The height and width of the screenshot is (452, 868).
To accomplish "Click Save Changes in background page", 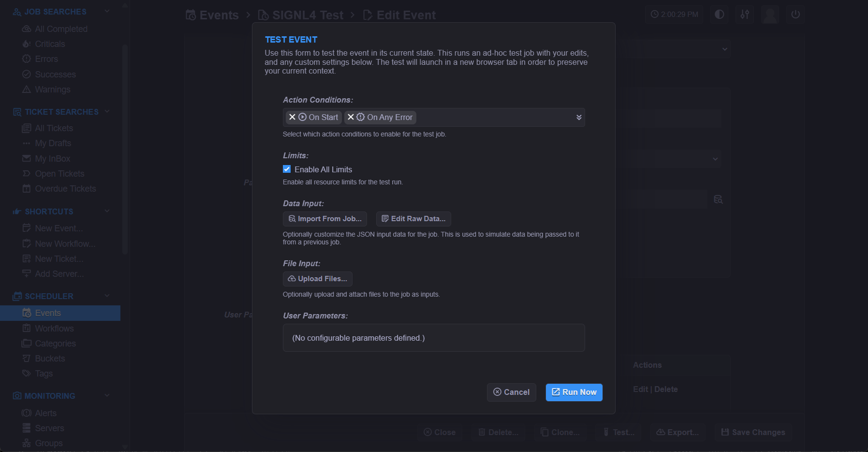I will pos(753,432).
